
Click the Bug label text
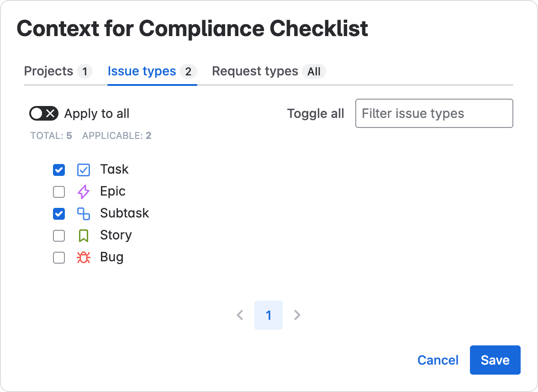112,257
